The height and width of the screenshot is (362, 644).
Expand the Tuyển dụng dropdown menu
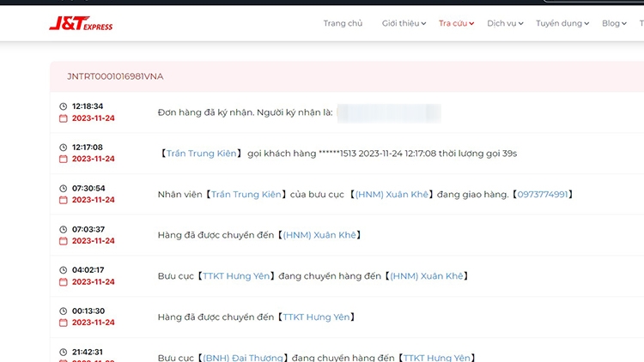[562, 23]
